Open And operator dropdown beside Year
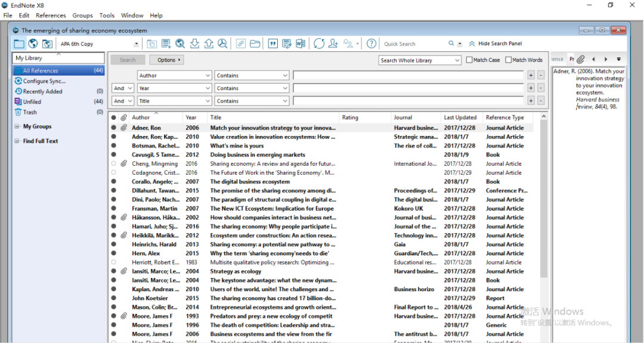The image size is (644, 343). [122, 88]
